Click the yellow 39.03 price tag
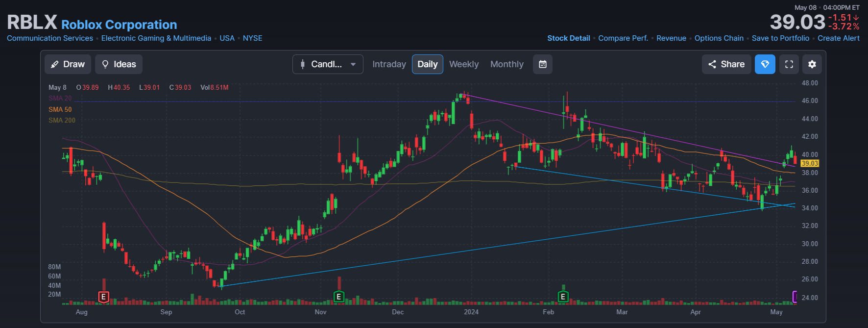Viewport: 868px width, 328px height. point(810,163)
